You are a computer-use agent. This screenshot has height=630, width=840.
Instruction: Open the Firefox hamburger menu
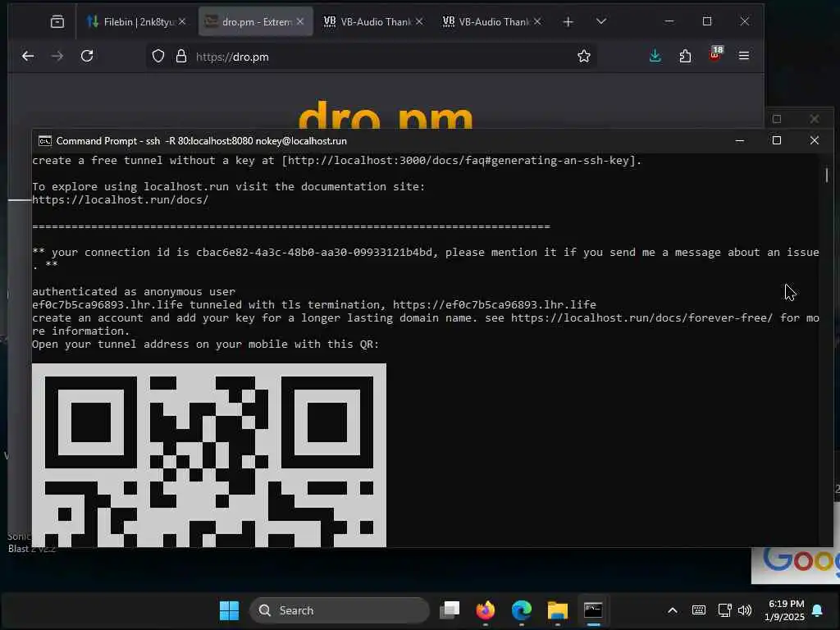point(744,56)
